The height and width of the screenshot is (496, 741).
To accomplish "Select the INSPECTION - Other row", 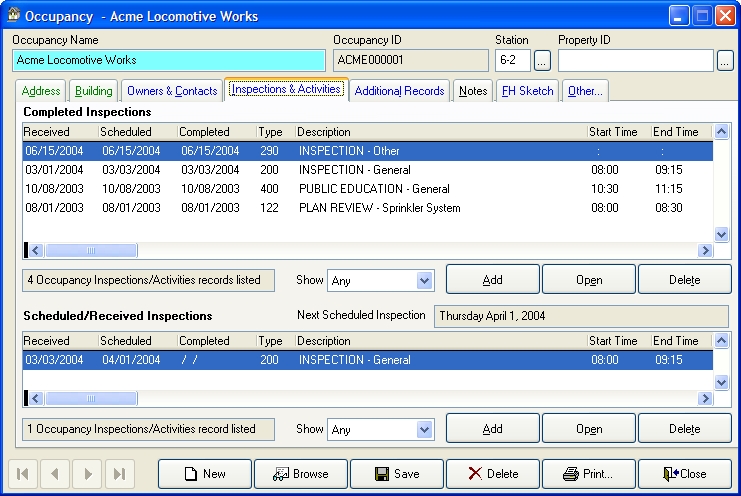I will [x=368, y=151].
